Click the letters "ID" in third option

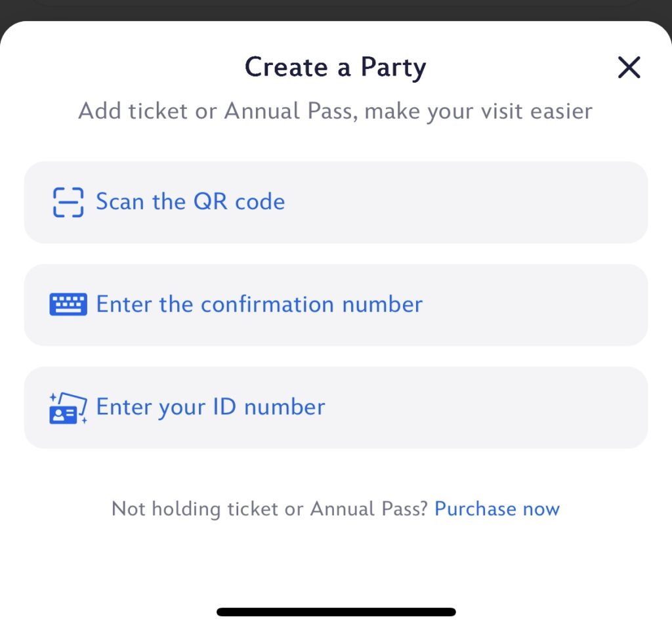pos(224,406)
